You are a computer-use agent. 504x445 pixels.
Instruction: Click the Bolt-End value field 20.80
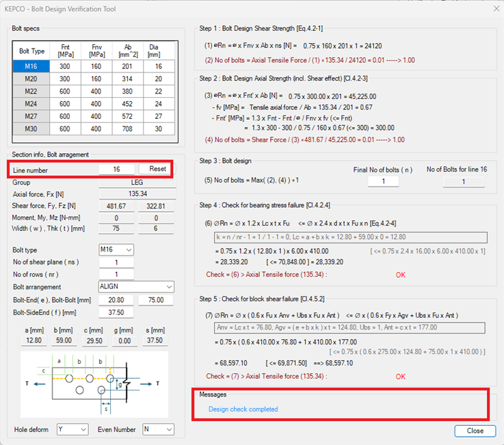point(116,299)
